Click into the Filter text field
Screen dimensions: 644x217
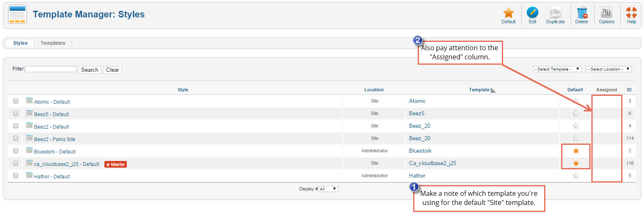(51, 69)
